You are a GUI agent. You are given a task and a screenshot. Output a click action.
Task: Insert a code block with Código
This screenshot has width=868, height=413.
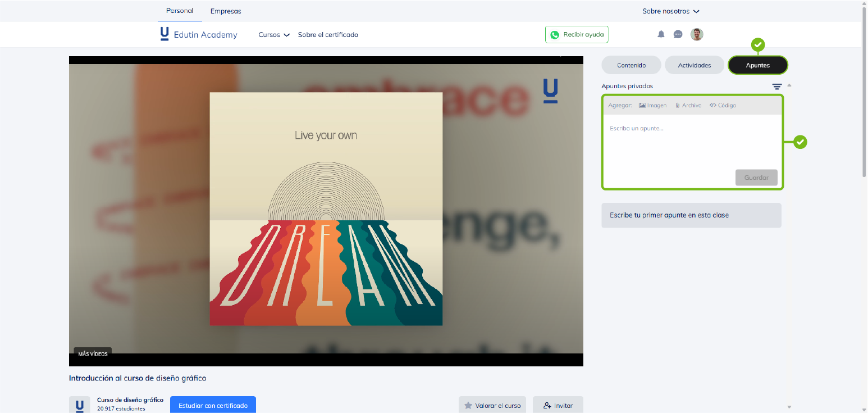tap(723, 105)
